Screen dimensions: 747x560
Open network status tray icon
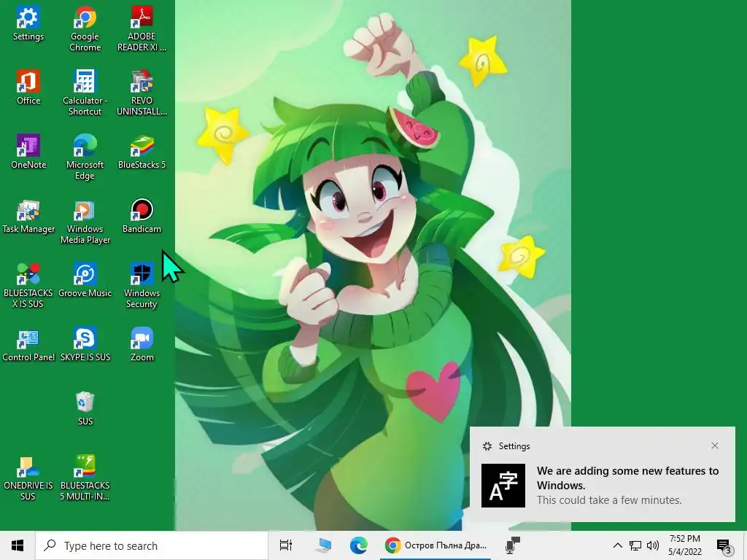[635, 545]
